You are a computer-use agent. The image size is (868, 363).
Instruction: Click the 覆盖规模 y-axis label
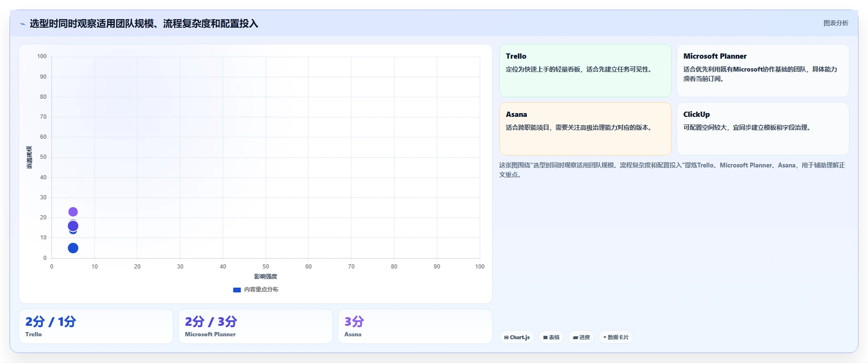[x=29, y=157]
